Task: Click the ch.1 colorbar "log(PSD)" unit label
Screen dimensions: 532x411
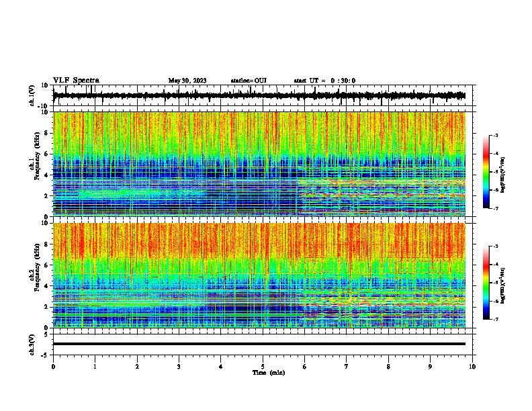Action: (x=503, y=175)
